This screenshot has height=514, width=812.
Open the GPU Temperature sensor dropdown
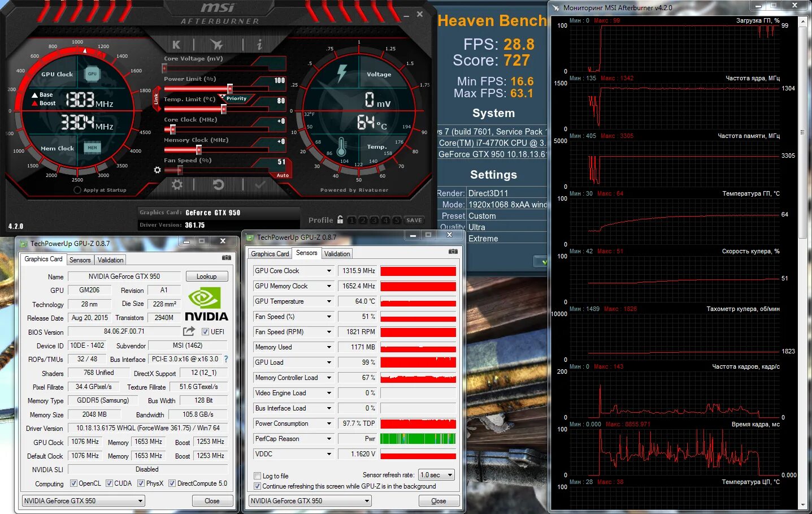tap(329, 301)
